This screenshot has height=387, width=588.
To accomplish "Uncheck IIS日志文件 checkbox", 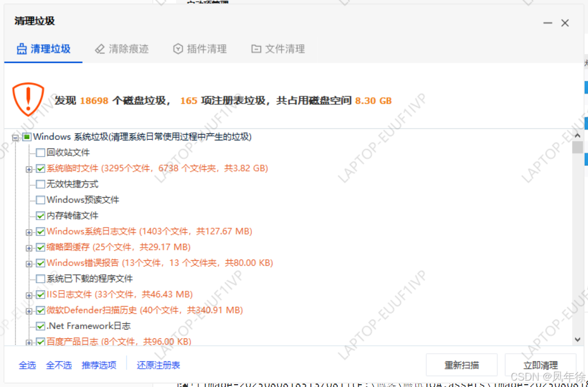I will 41,295.
